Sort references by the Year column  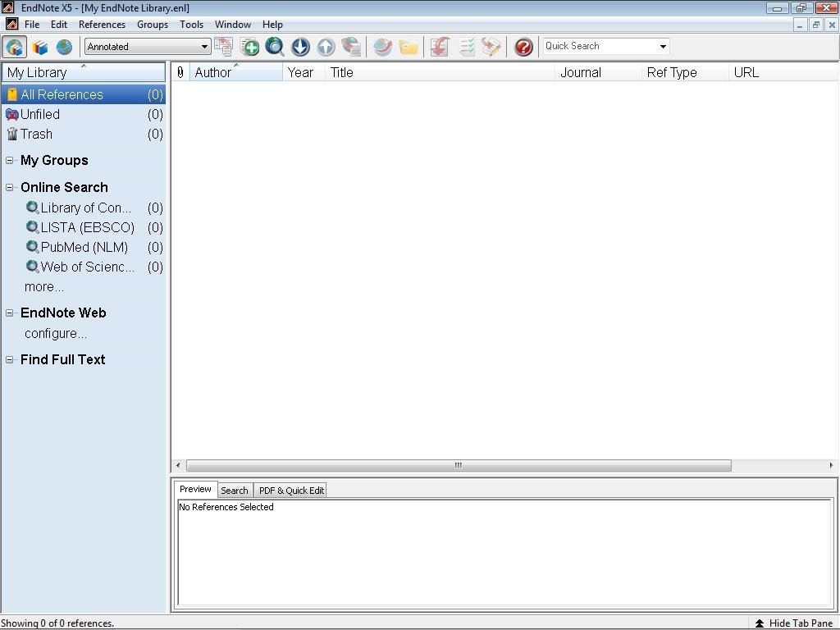[304, 72]
